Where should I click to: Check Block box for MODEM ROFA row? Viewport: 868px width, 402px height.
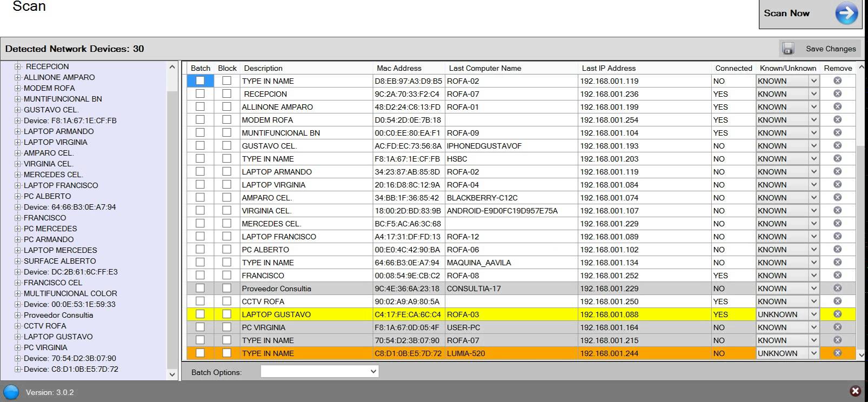point(226,119)
